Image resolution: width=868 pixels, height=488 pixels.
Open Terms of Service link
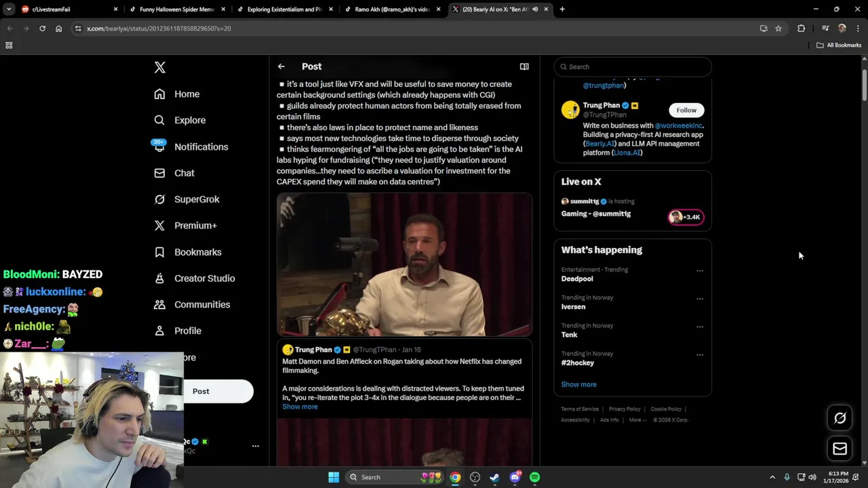(580, 409)
